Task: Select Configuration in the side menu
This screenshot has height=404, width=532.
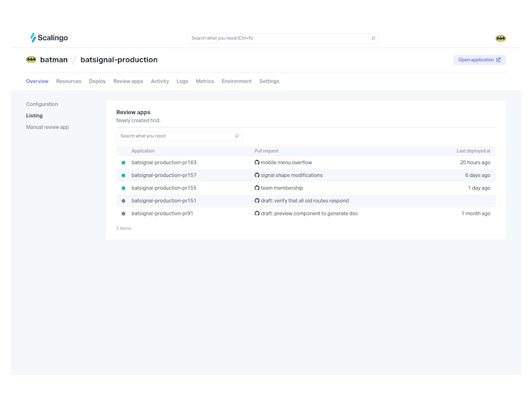Action: 42,104
